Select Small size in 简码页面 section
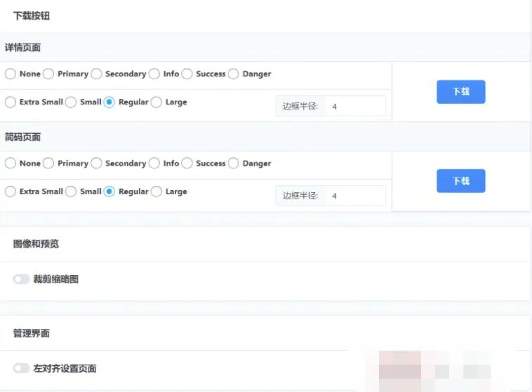Screen dimensions: 532x392 tap(71, 191)
